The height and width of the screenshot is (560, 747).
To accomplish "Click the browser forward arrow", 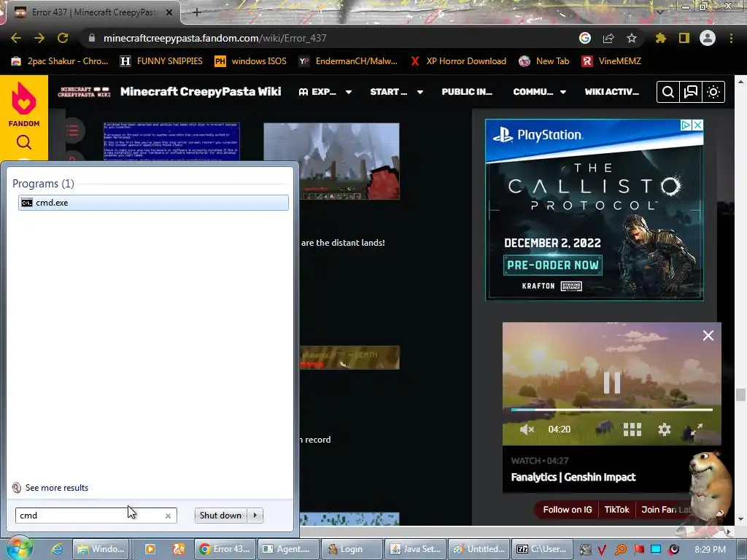I will pos(39,38).
